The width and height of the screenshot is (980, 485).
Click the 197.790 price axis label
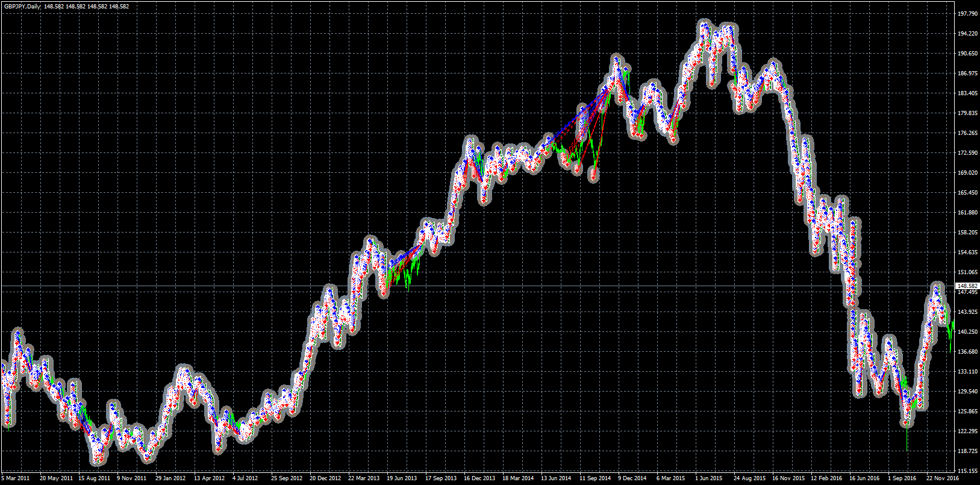pos(967,14)
